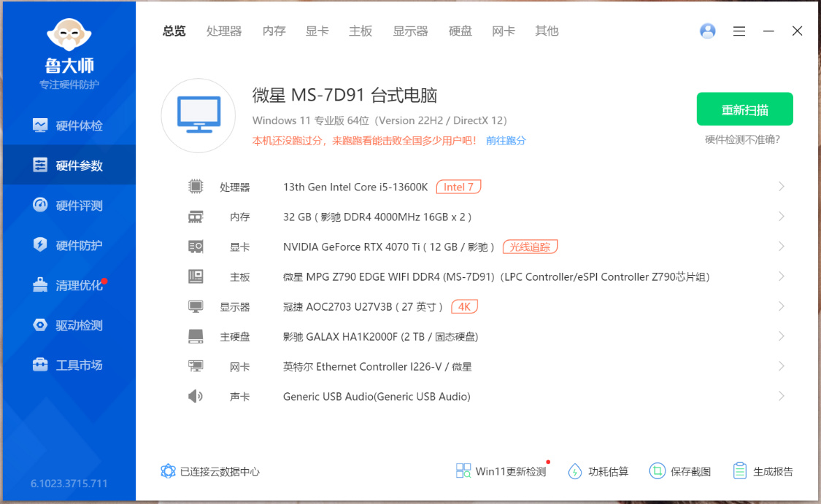Click the 鲁大师 logo avatar
Viewport: 821px width, 504px height.
pyautogui.click(x=69, y=36)
